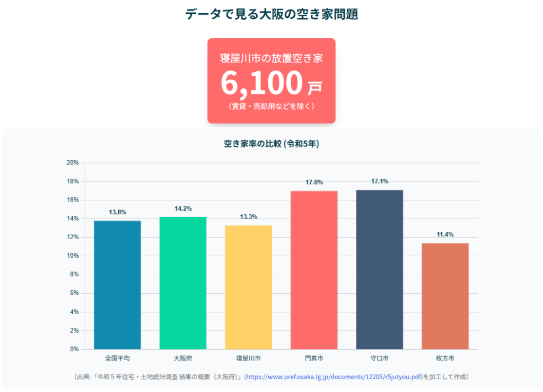Click the 6,100 戸 figure
This screenshot has height=392, width=543.
(271, 83)
